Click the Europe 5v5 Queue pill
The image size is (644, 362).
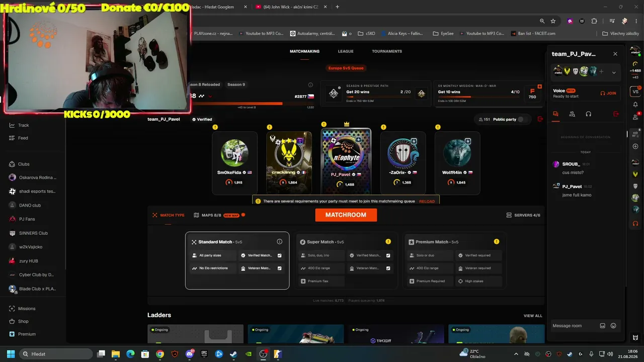pos(346,68)
